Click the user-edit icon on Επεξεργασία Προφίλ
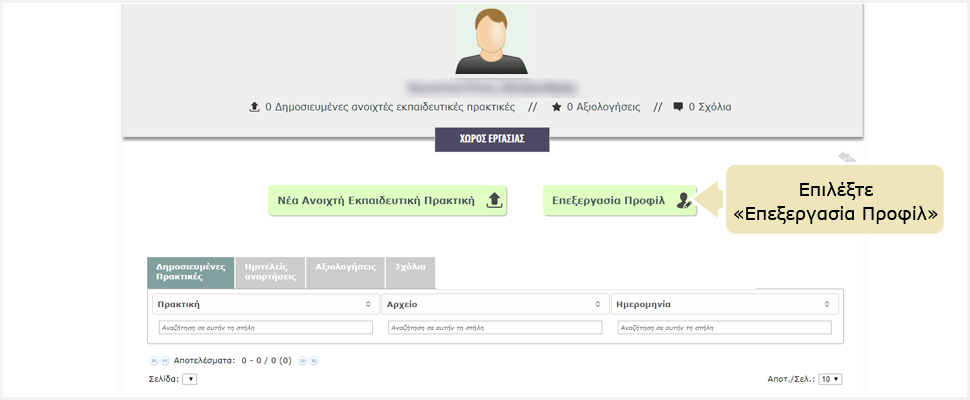Viewport: 970px width, 400px height. click(x=683, y=200)
